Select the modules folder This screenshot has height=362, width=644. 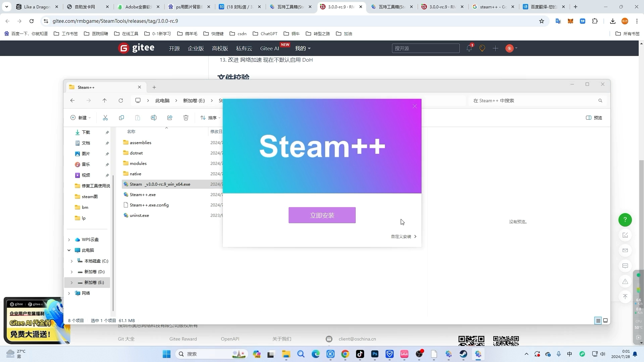(138, 163)
